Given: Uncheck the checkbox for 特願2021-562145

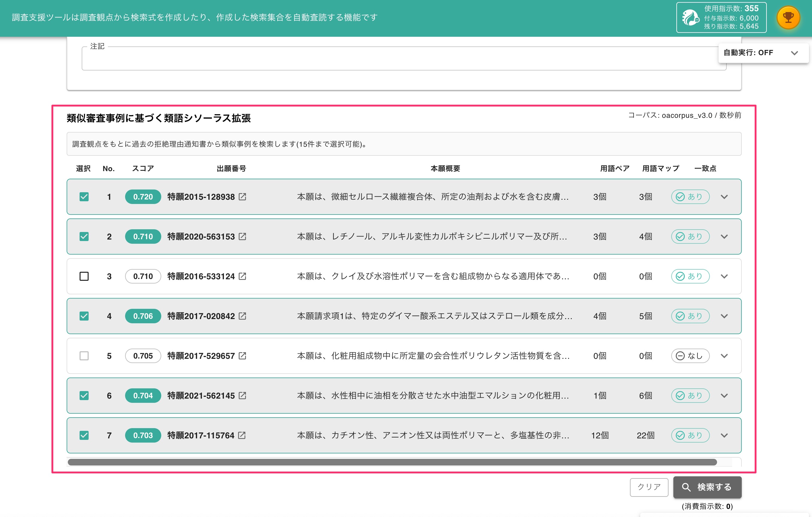Looking at the screenshot, I should click(x=84, y=395).
